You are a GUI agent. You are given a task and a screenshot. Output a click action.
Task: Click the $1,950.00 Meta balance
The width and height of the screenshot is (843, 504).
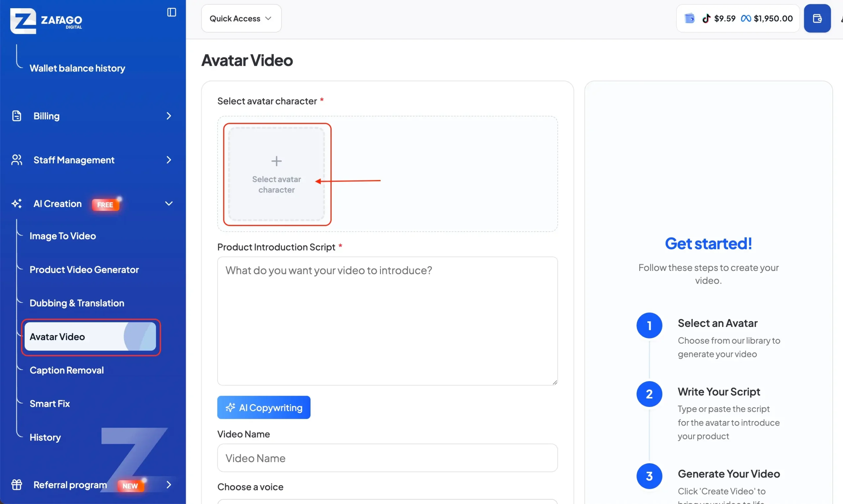point(774,18)
